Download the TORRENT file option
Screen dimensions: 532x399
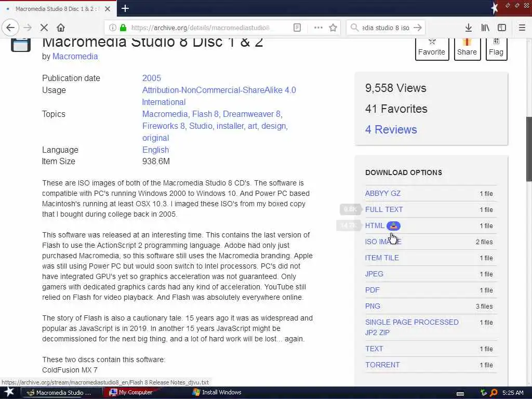[x=382, y=365]
